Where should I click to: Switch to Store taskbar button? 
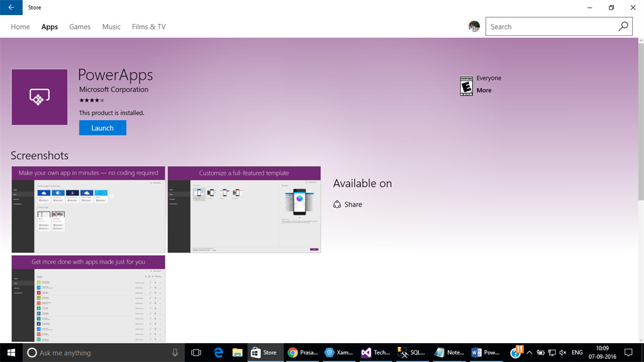click(265, 353)
